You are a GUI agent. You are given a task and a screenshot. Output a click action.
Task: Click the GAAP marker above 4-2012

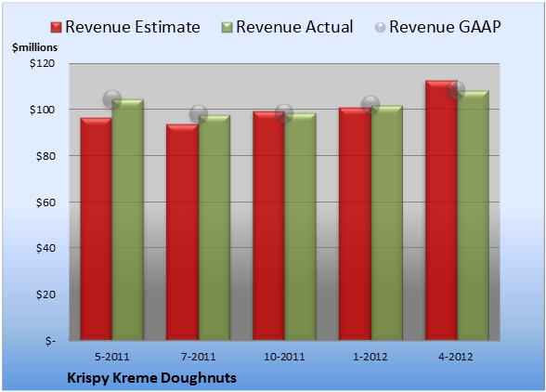[x=456, y=90]
